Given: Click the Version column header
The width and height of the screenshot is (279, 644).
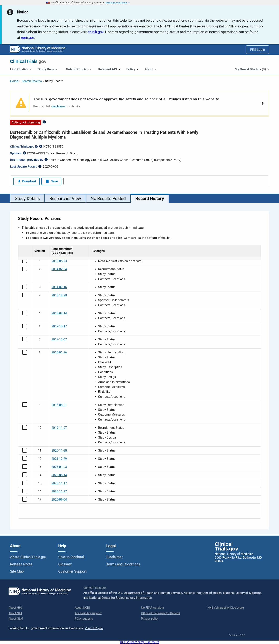Looking at the screenshot, I should 40,251.
